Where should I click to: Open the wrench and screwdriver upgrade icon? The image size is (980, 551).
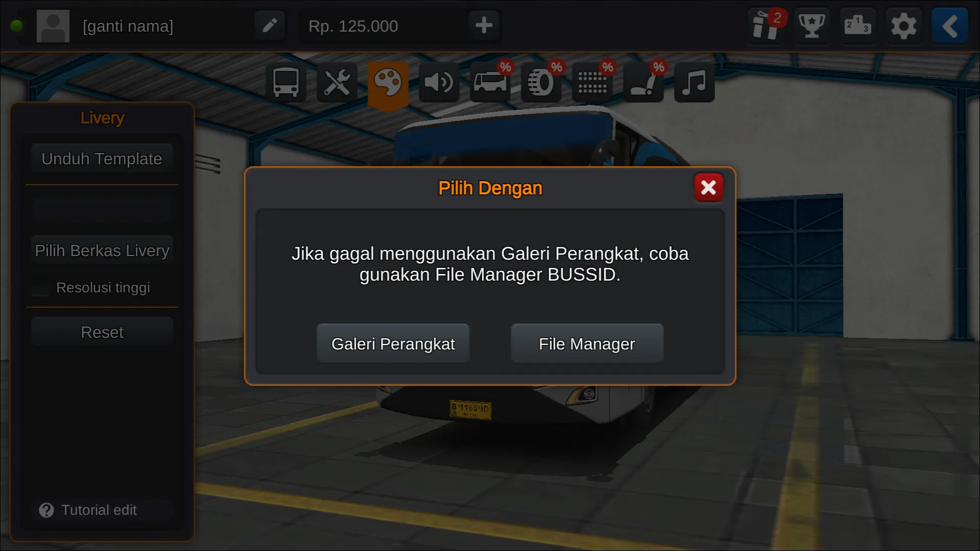337,82
